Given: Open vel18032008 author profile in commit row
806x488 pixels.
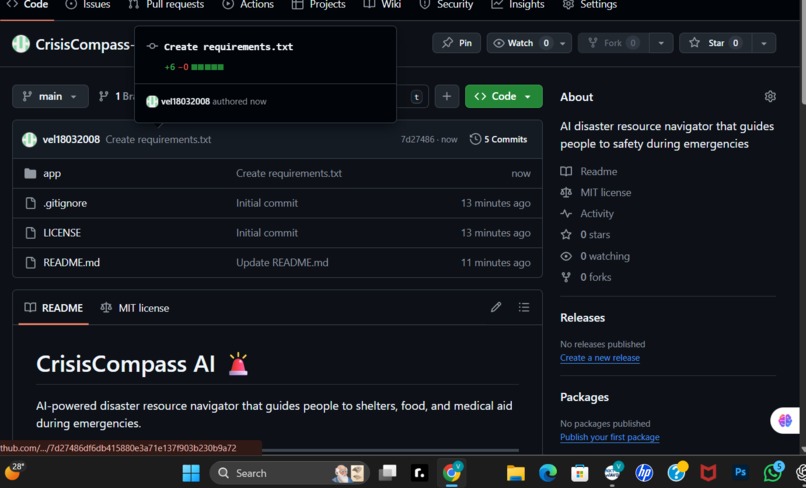Looking at the screenshot, I should tap(71, 139).
